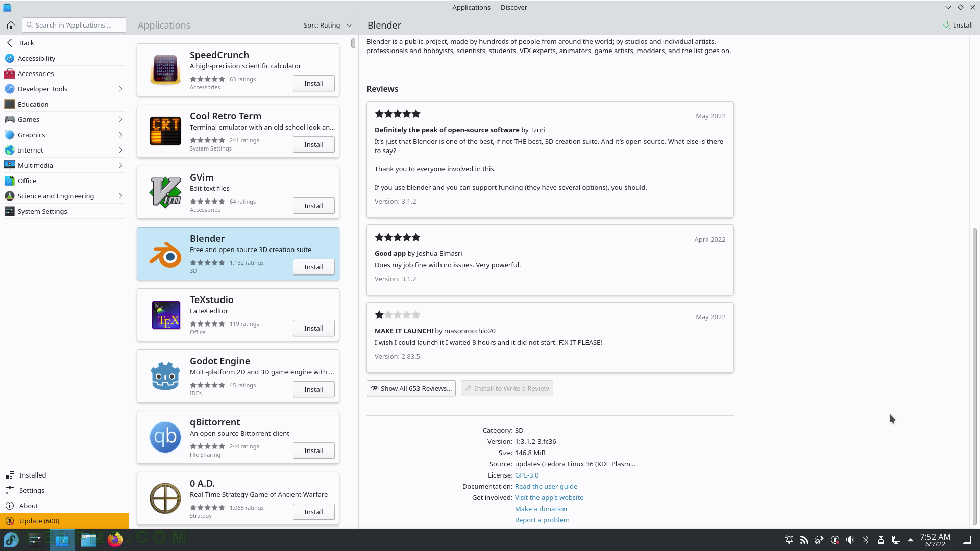Open the system tray updates indicator icon

coord(835,540)
